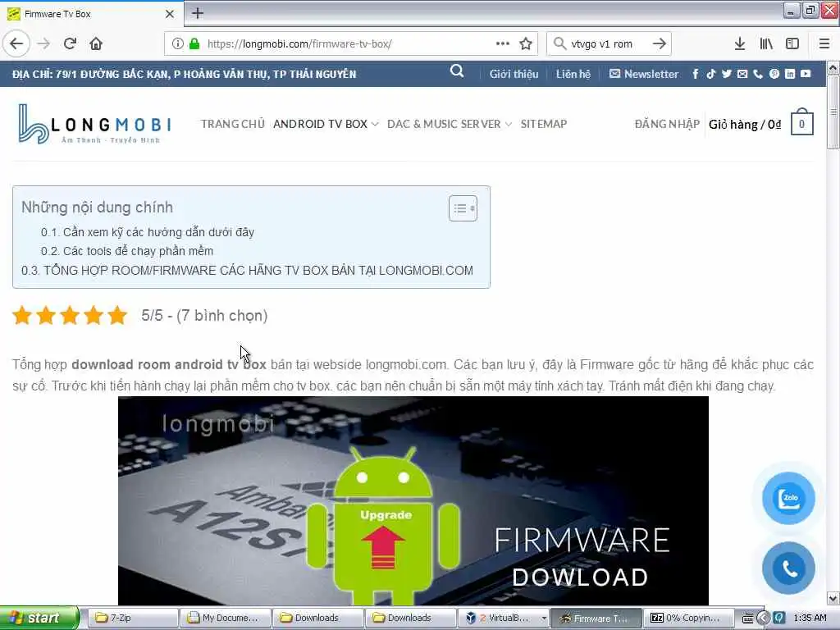
Task: Jump to 0.3 TỔNG HỢP ROOM/FIRMWARE section
Action: pos(247,270)
